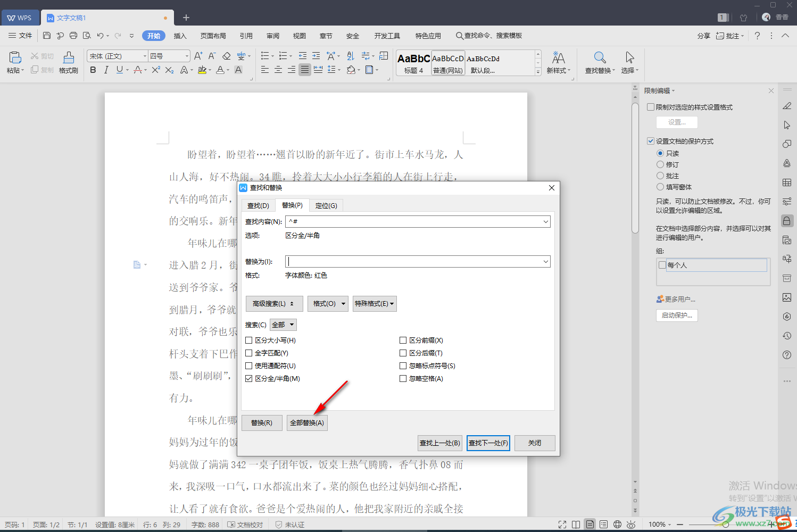Apply justified alignment
Screen dimensions: 797x532
(x=305, y=70)
